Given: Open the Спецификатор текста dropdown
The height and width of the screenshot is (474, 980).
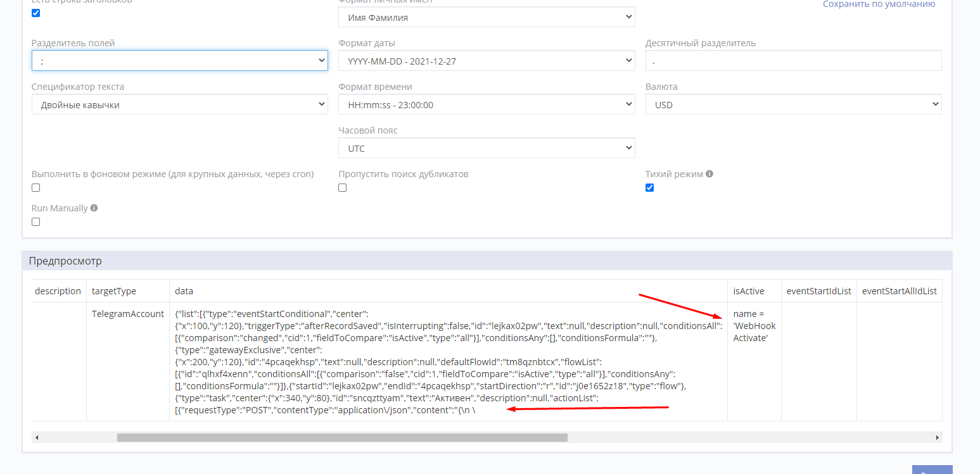Looking at the screenshot, I should tap(179, 104).
